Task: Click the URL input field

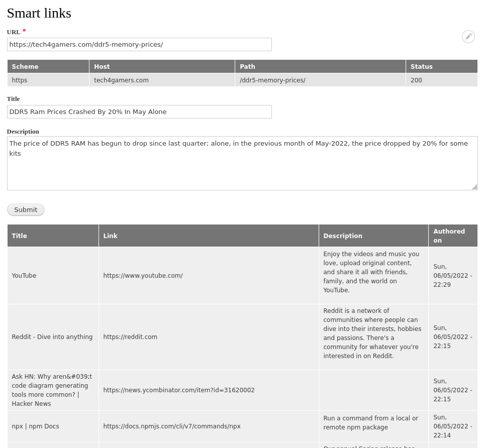Action: [139, 44]
